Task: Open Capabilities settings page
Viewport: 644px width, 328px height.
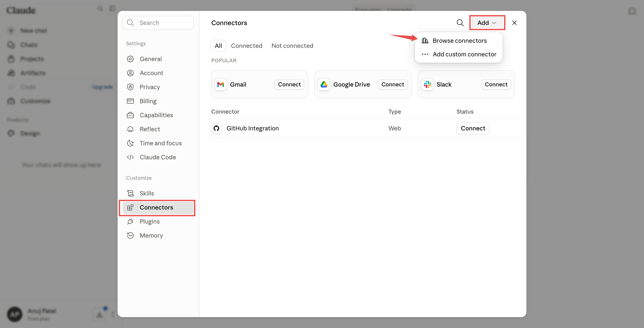Action: point(158,115)
